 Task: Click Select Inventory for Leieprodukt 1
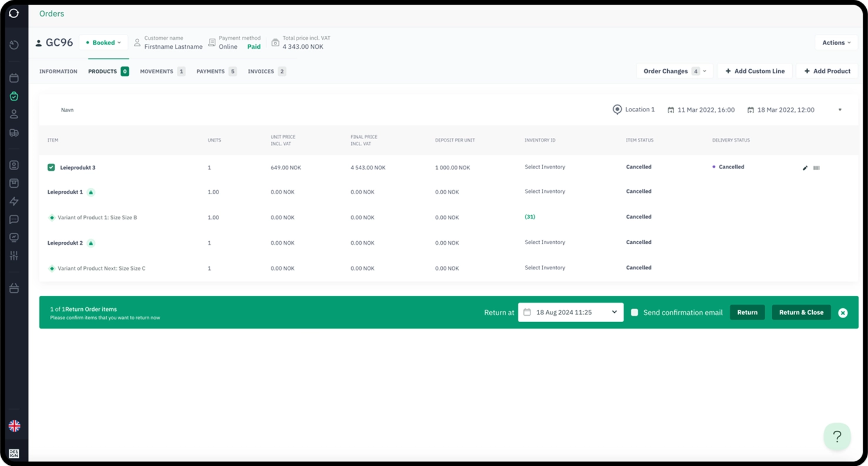(x=545, y=191)
